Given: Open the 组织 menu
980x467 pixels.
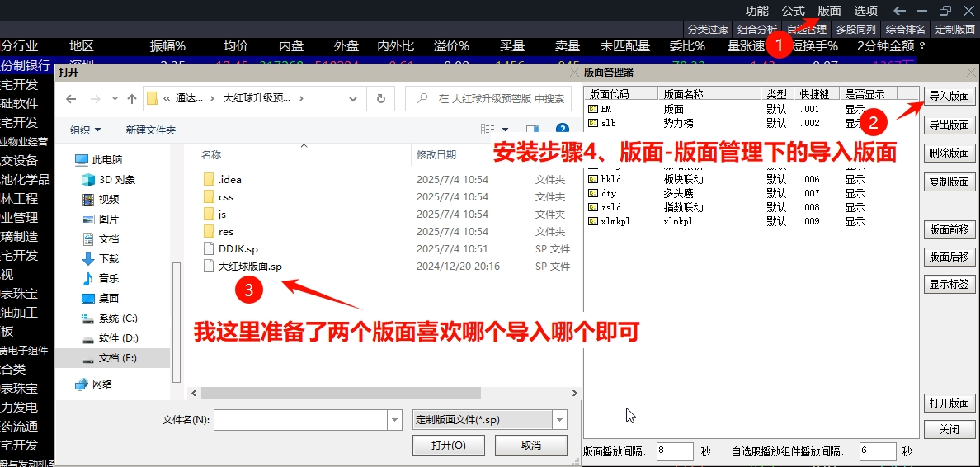Looking at the screenshot, I should pyautogui.click(x=86, y=130).
